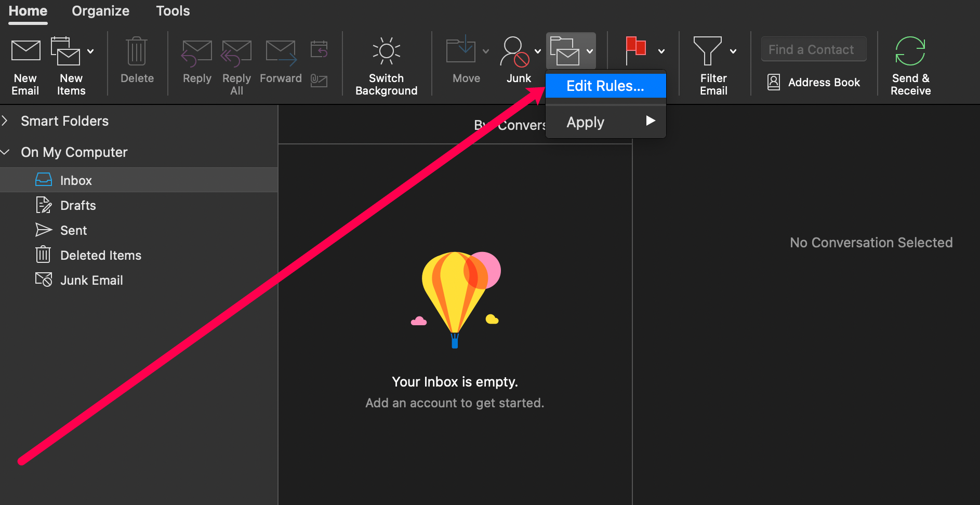This screenshot has height=505, width=980.
Task: Switch to the Home ribbon tab
Action: coord(28,11)
